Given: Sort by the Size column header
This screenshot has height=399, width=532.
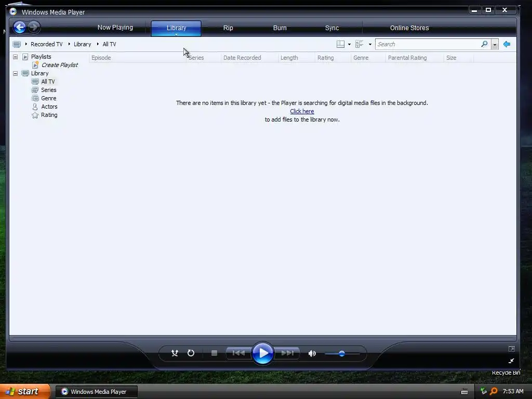Looking at the screenshot, I should pyautogui.click(x=458, y=58).
